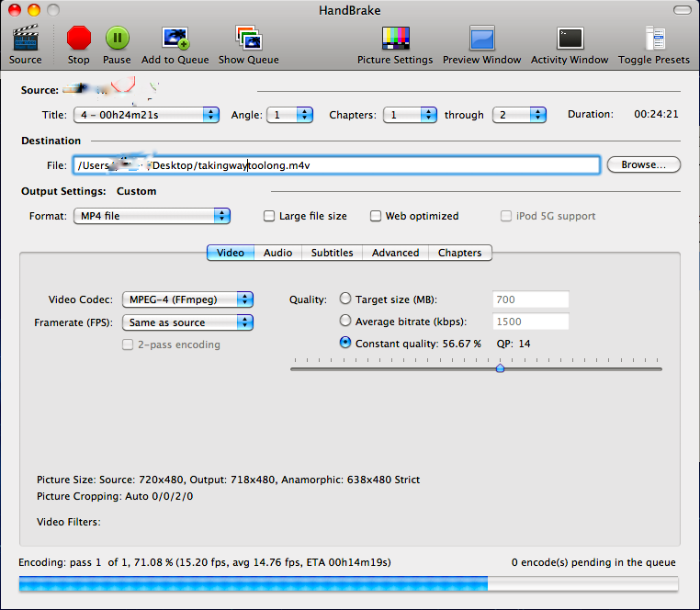Toggle the 2-pass encoding checkbox
This screenshot has height=610, width=700.
pyautogui.click(x=128, y=345)
